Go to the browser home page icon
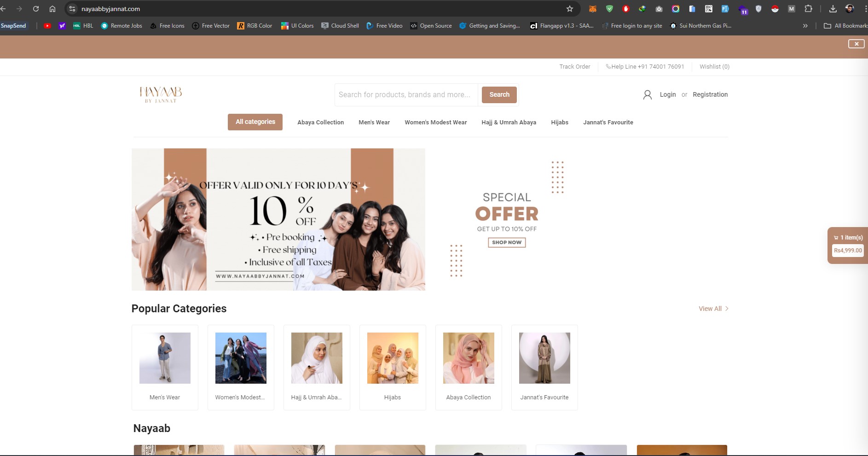This screenshot has width=868, height=456. coord(52,9)
